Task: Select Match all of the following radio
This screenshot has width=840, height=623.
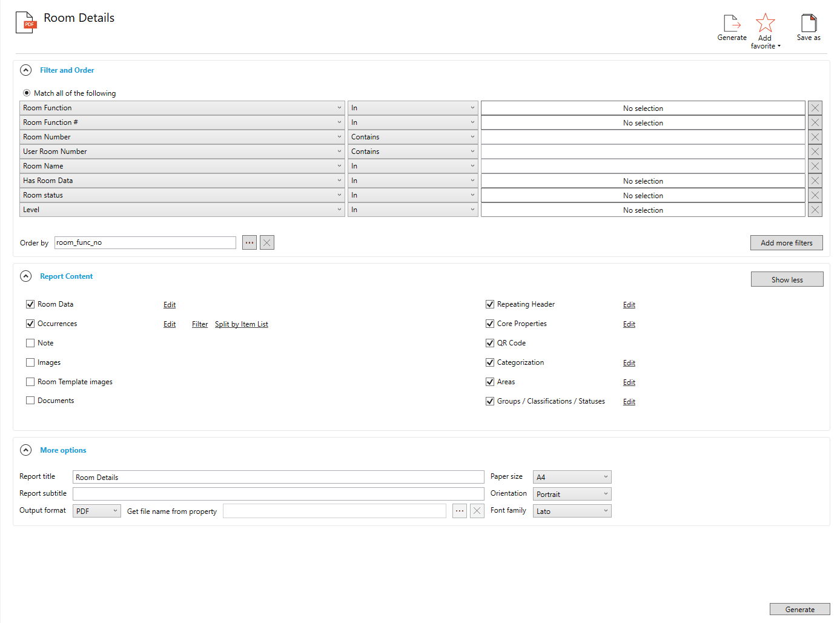Action: pyautogui.click(x=27, y=93)
